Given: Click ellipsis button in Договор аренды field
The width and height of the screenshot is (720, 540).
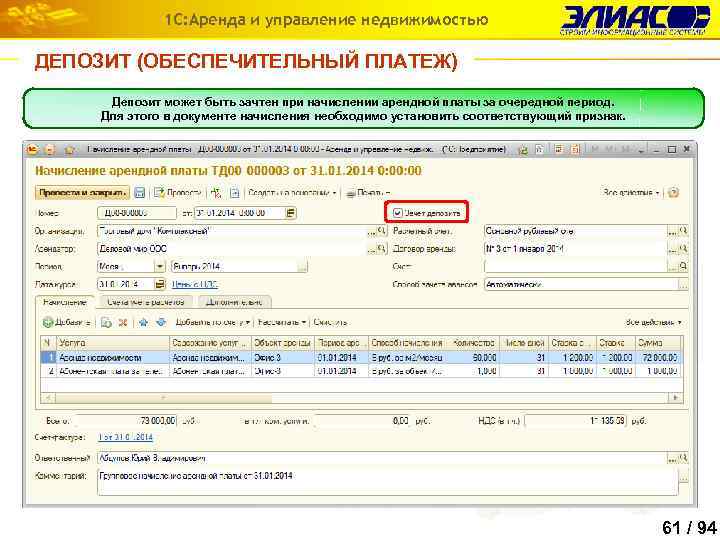Looking at the screenshot, I should (673, 249).
